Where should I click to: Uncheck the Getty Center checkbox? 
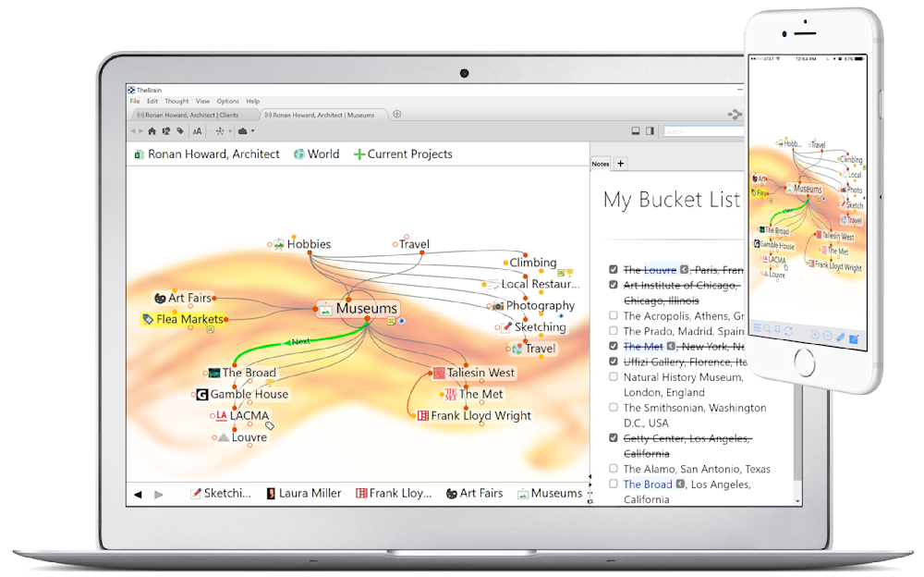tap(614, 438)
